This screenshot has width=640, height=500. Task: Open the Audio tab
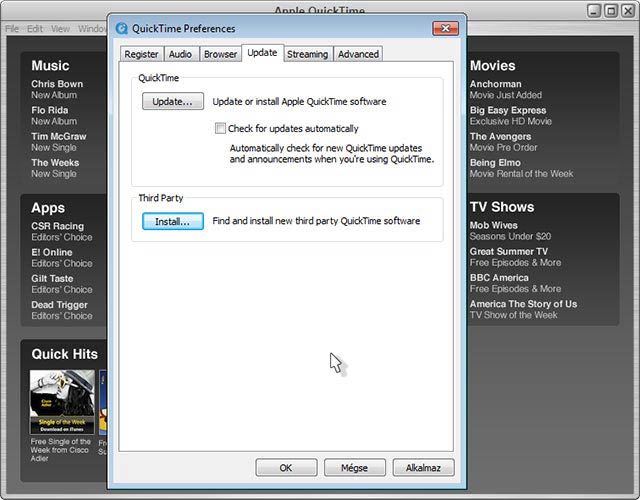pos(180,54)
